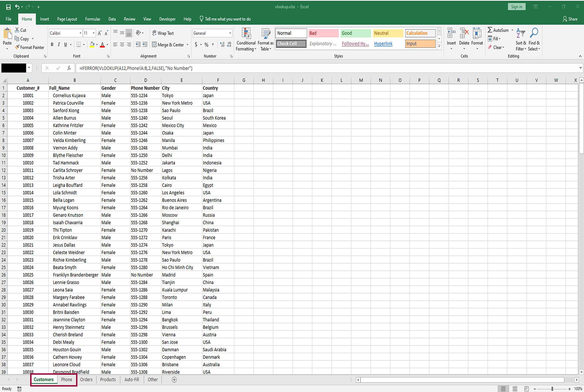This screenshot has width=584, height=392.
Task: Apply the Hyperlink cell style
Action: pos(383,44)
